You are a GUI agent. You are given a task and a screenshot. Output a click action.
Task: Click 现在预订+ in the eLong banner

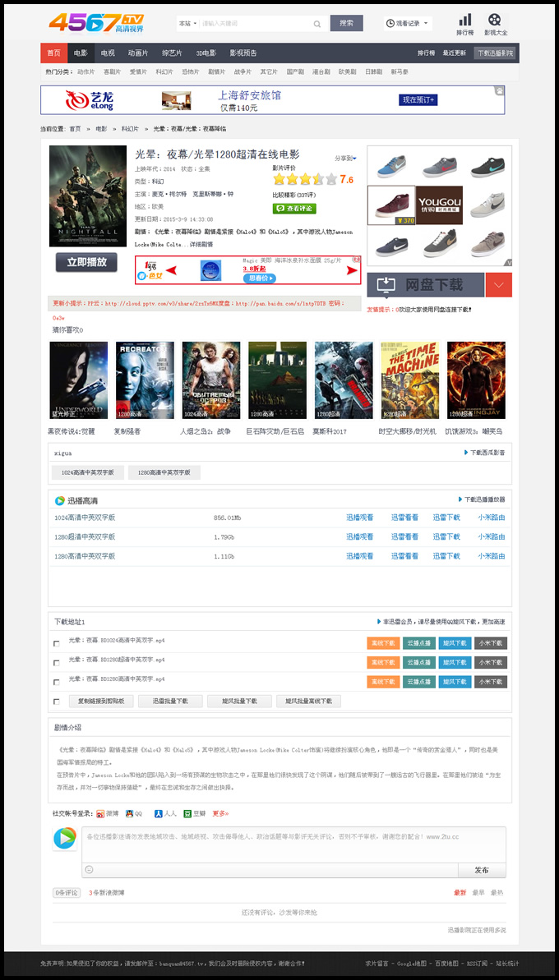pos(418,100)
